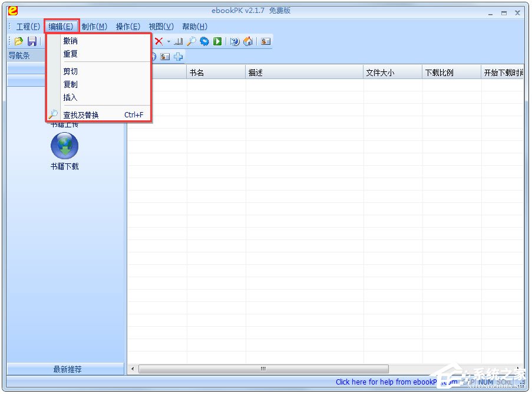Viewport: 532px width, 394px height.
Task: Sort by the 文件大小 column header
Action: (393, 73)
